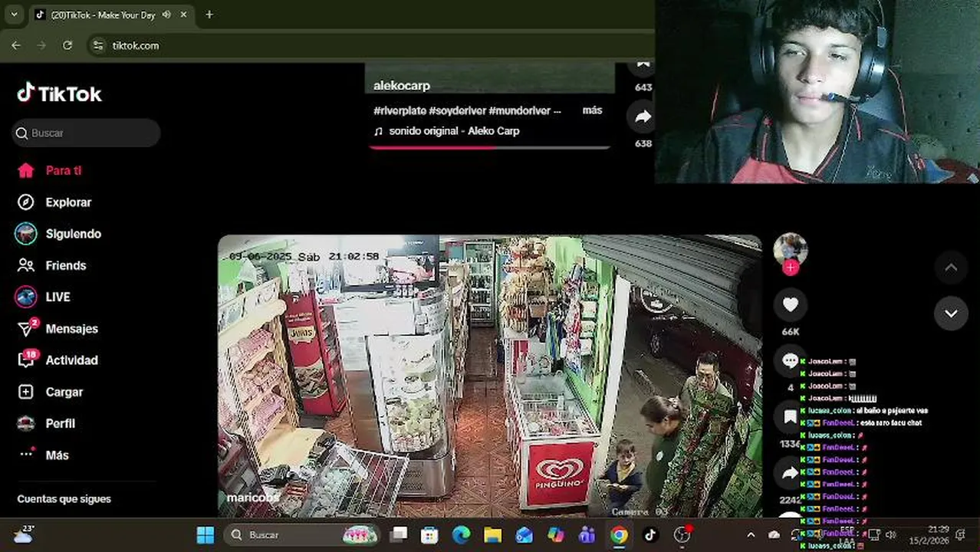Screen dimensions: 980x552
Task: Play or pause the store security camera video
Action: click(x=490, y=376)
